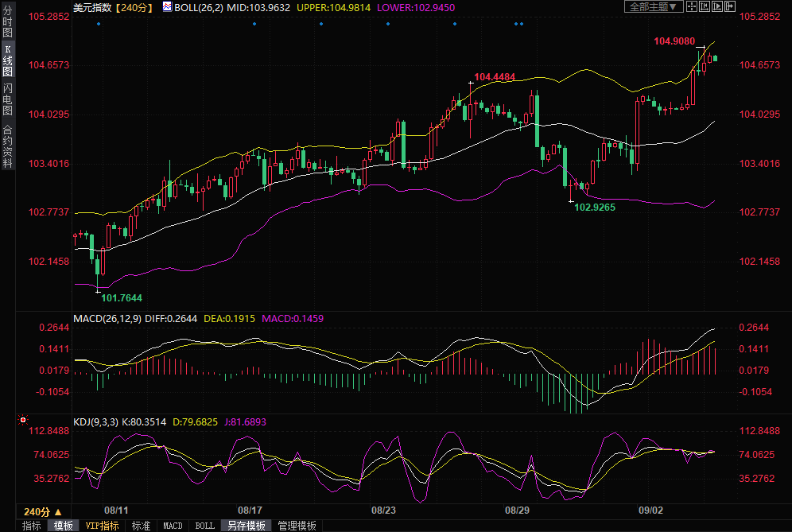Select the K线图 sidebar tab
Viewport: 792px width, 532px height.
[7, 61]
